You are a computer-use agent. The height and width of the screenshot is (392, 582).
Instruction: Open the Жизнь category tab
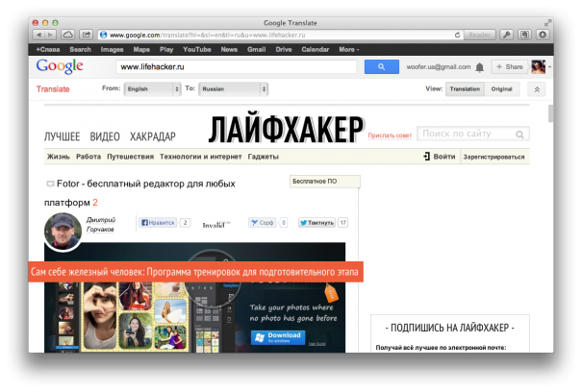point(59,157)
